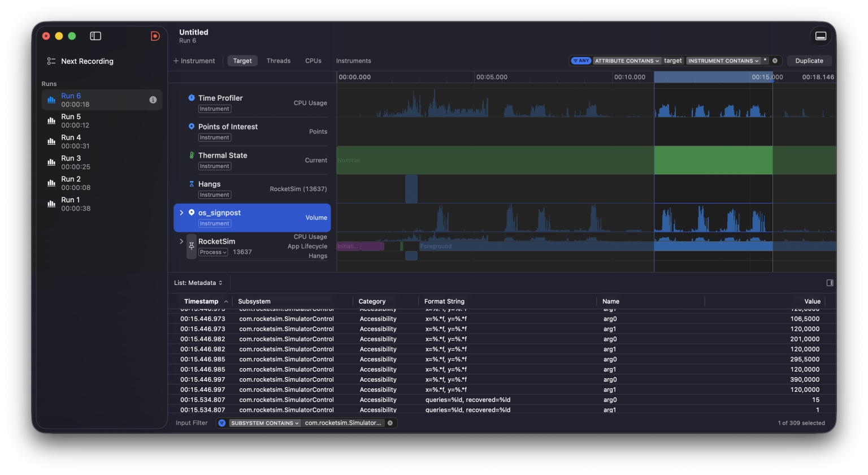Toggle the ANY filter match mode
868x475 pixels.
581,61
